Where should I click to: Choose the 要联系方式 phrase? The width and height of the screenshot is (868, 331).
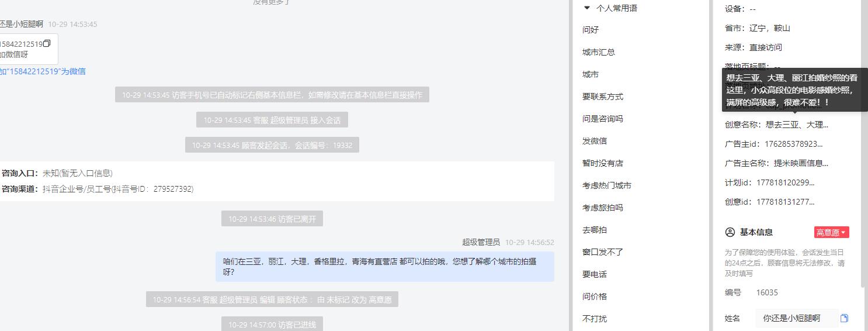click(603, 96)
